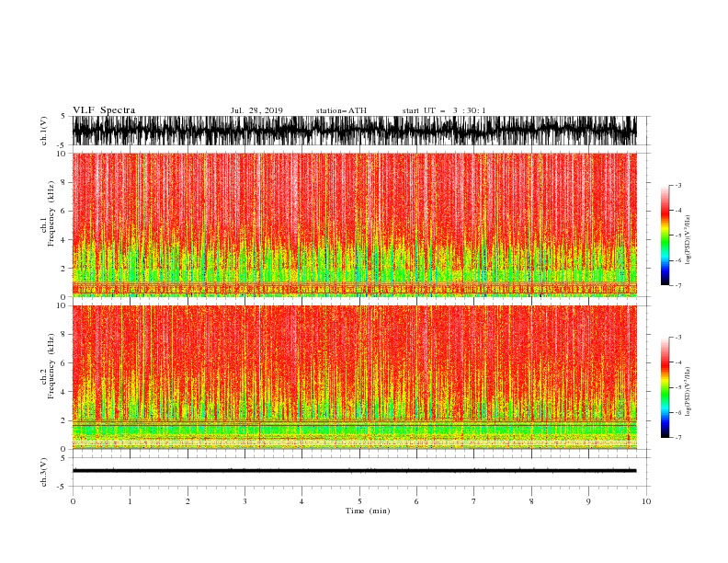Click the ch.1 spectrogram panel
This screenshot has width=728, height=563.
coord(355,224)
